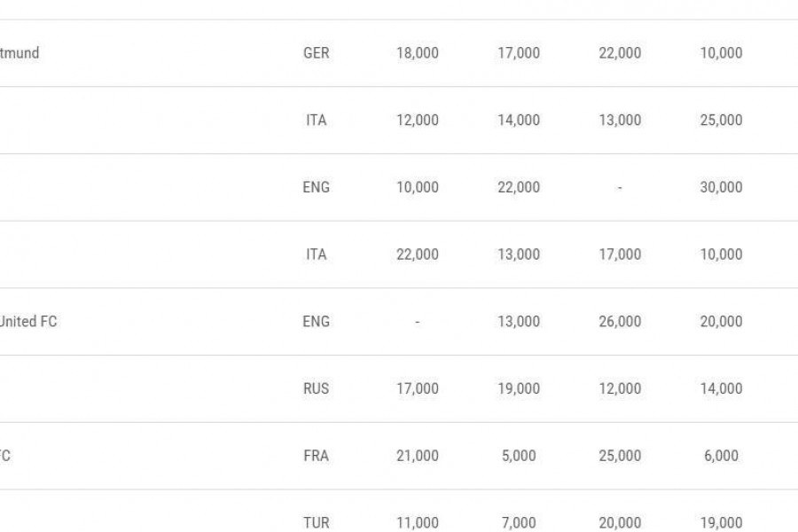
Task: Select the 22,000 value in second ITA row
Action: 418,254
